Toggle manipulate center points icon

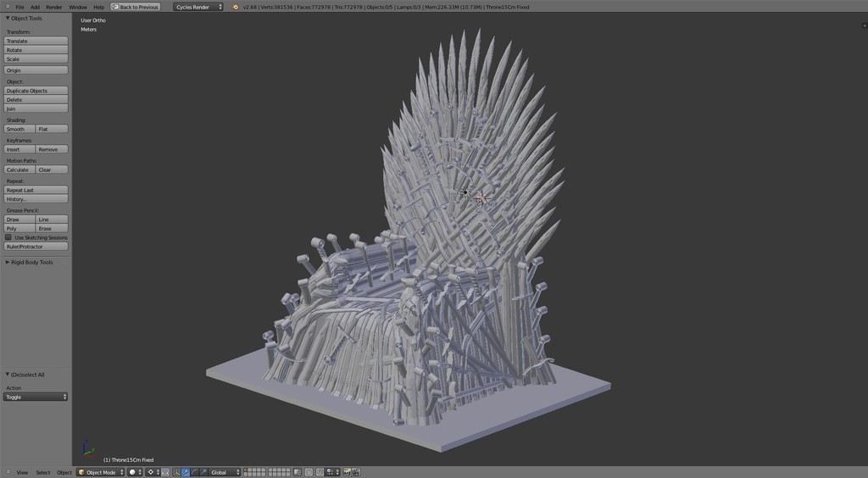pos(165,472)
